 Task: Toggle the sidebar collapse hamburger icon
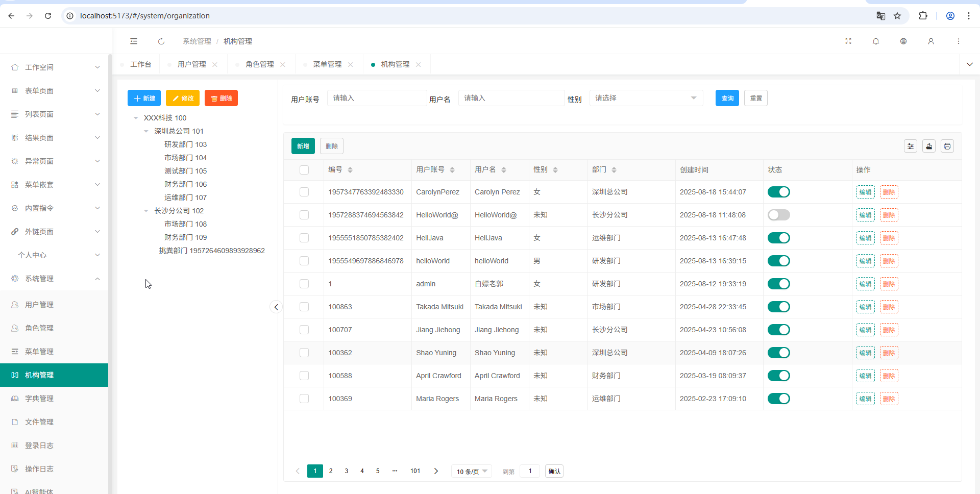pos(134,41)
